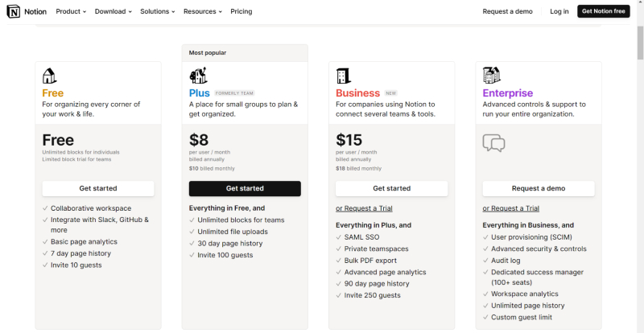
Task: Click the Enterprise chat bubbles icon
Action: tap(493, 143)
